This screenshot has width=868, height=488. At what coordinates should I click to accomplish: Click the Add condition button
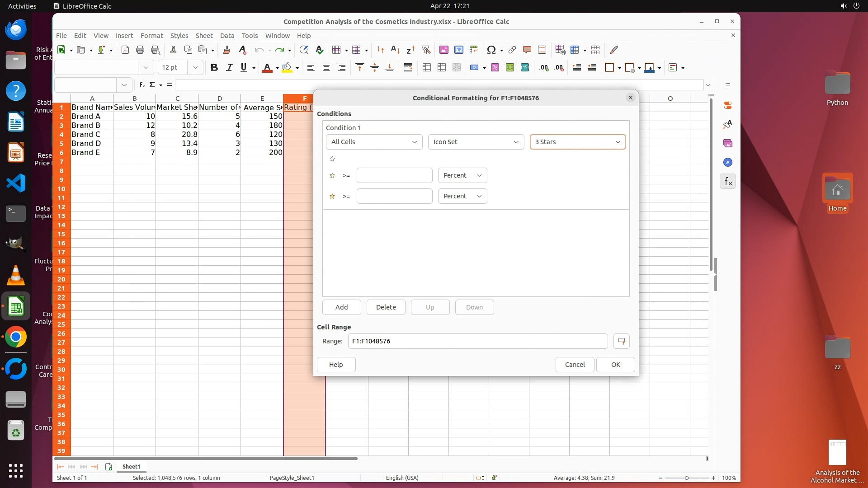click(x=341, y=307)
